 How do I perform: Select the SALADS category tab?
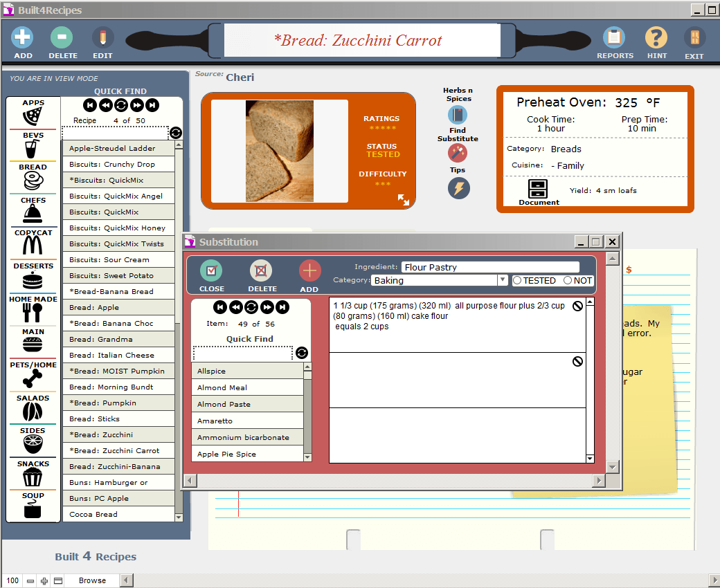(33, 408)
